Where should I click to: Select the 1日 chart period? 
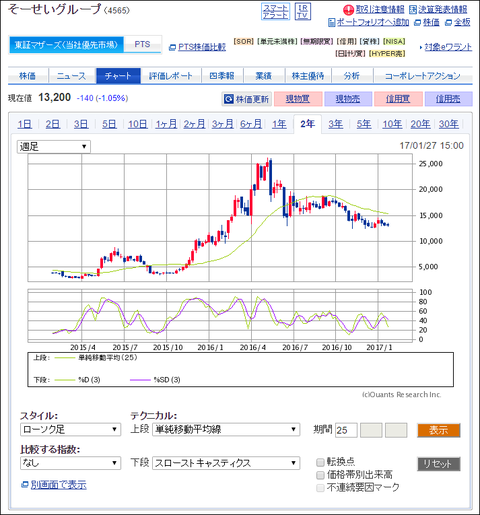pyautogui.click(x=25, y=124)
